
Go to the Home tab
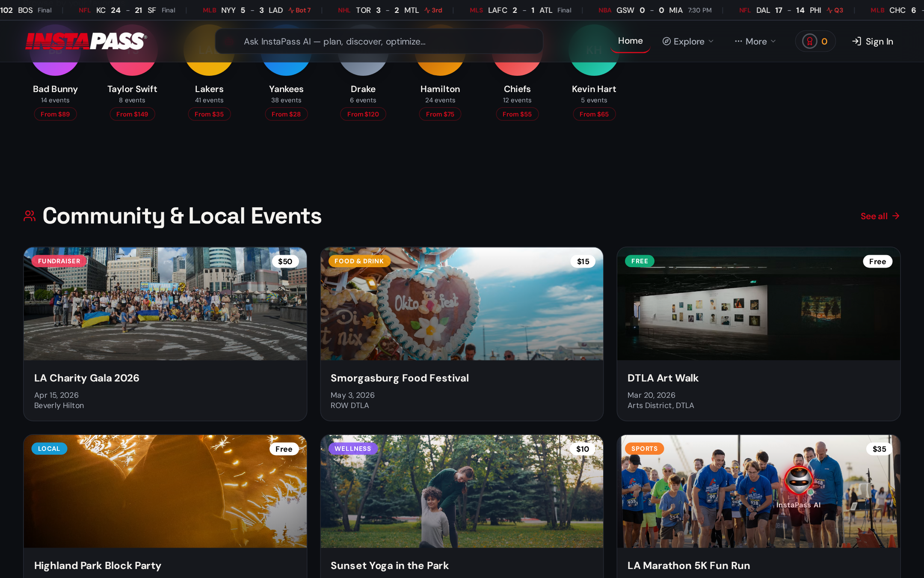pyautogui.click(x=631, y=41)
